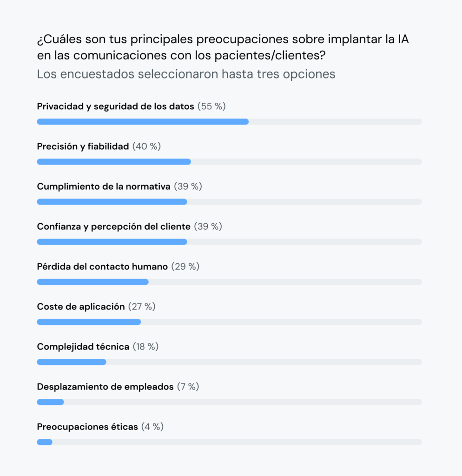Image resolution: width=462 pixels, height=476 pixels.
Task: Click the Desplazamiento de empleados 7 % bar
Action: (x=50, y=402)
